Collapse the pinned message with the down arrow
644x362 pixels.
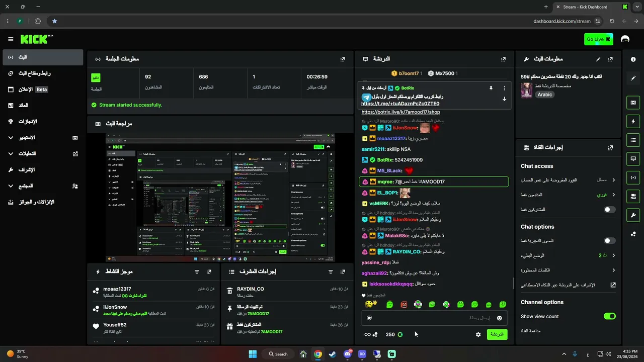click(504, 99)
